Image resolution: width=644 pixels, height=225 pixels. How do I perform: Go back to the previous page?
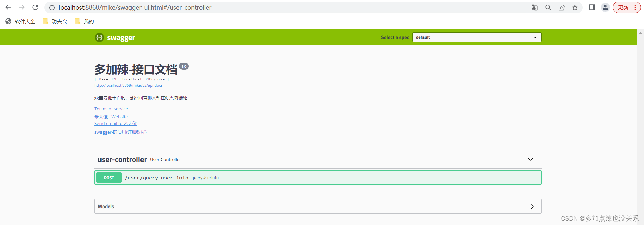coord(8,7)
